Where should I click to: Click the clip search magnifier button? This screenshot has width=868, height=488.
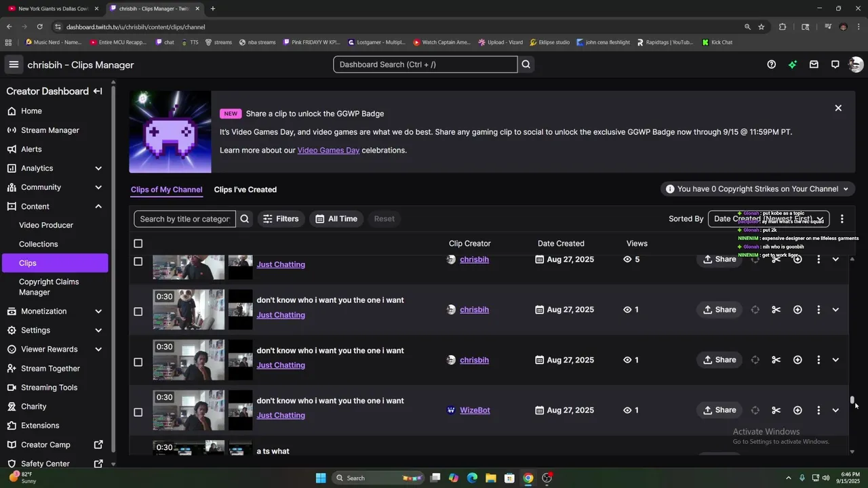pos(245,219)
